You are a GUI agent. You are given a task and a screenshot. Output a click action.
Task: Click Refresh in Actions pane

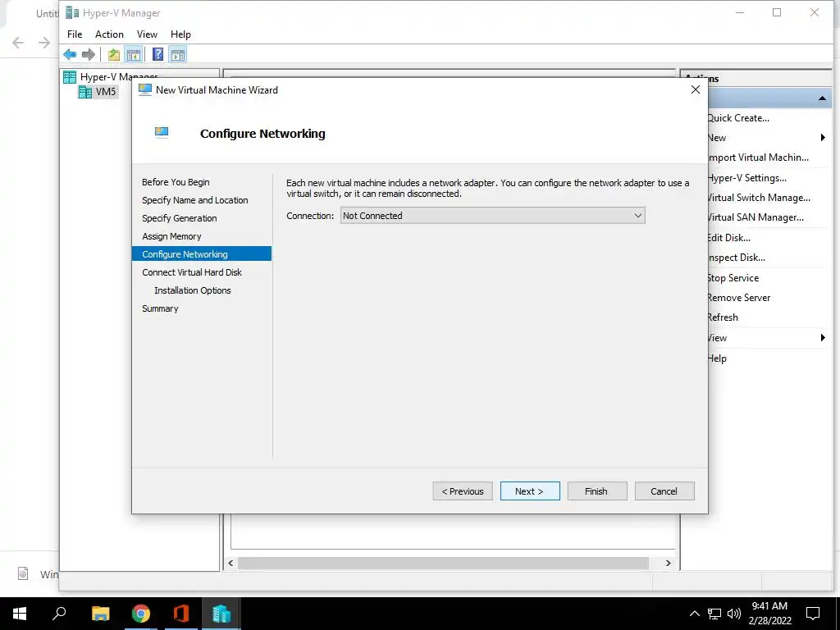pyautogui.click(x=723, y=317)
